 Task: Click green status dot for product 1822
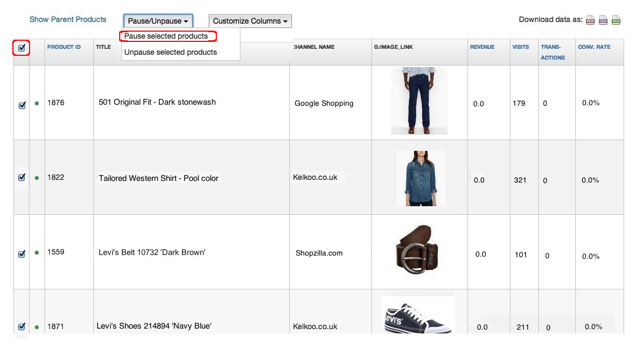click(36, 178)
